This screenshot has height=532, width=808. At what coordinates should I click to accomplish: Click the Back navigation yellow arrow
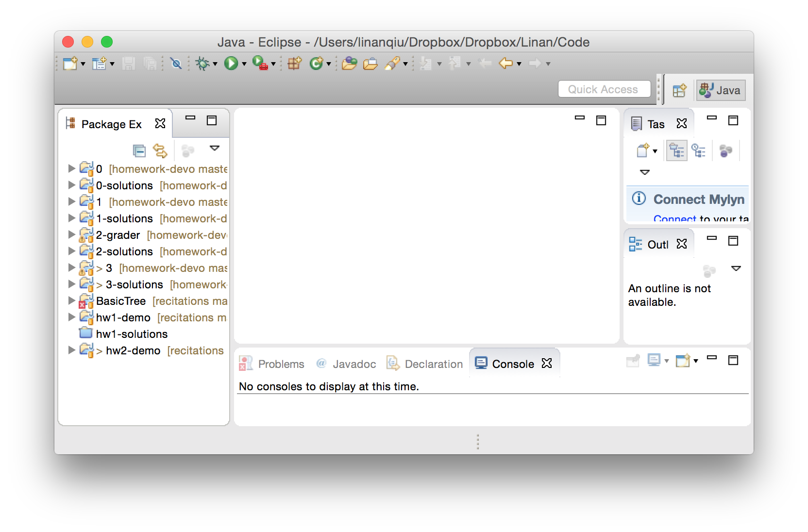[x=505, y=64]
